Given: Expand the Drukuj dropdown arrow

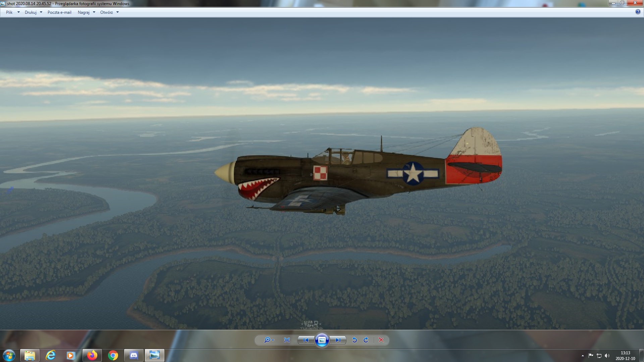Looking at the screenshot, I should pyautogui.click(x=41, y=12).
